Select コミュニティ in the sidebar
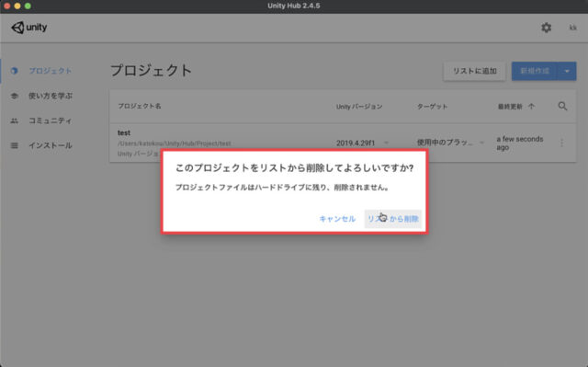 point(50,120)
